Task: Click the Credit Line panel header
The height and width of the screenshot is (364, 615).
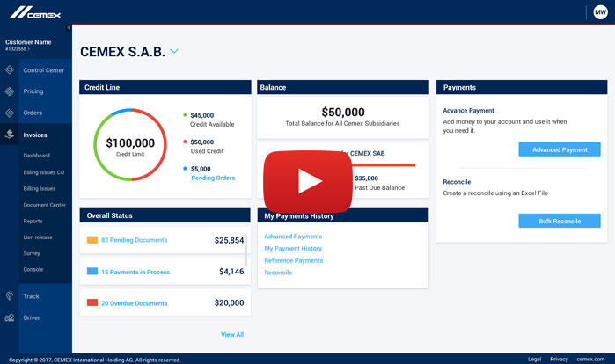Action: [165, 87]
